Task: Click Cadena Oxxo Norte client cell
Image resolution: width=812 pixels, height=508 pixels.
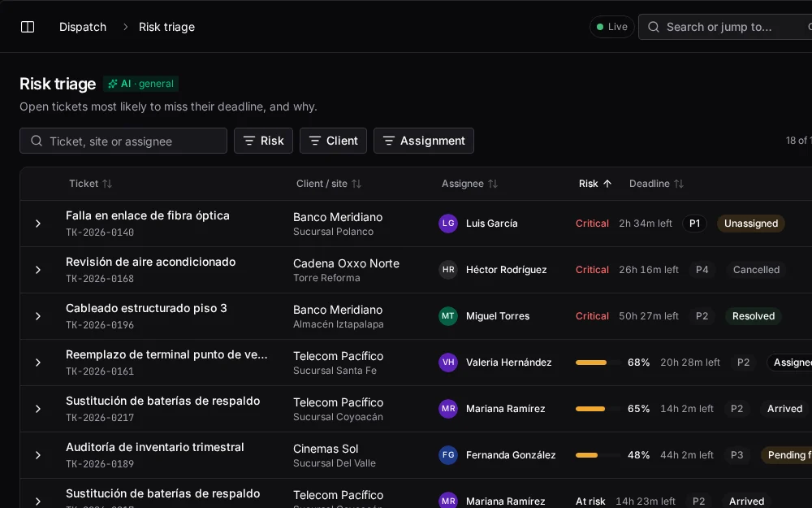Action: click(347, 263)
